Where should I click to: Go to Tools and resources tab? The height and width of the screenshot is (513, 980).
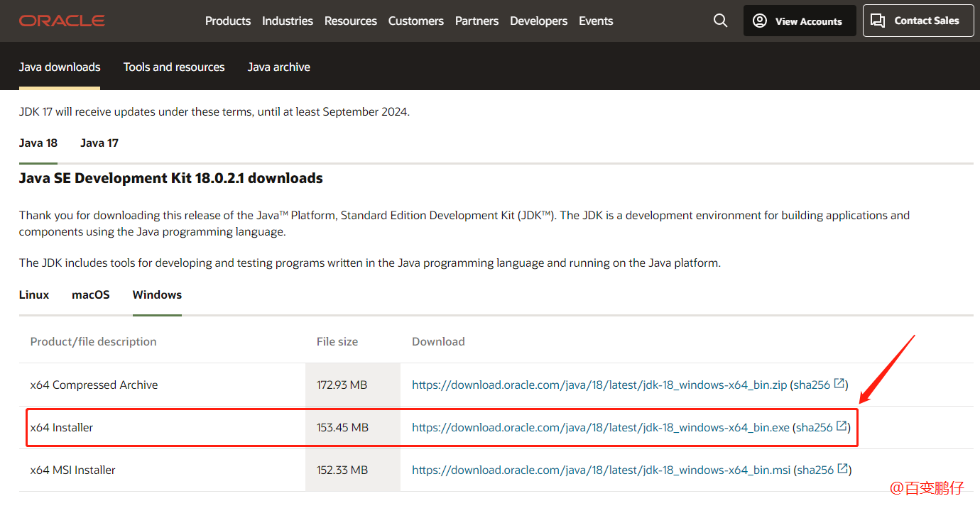click(174, 67)
